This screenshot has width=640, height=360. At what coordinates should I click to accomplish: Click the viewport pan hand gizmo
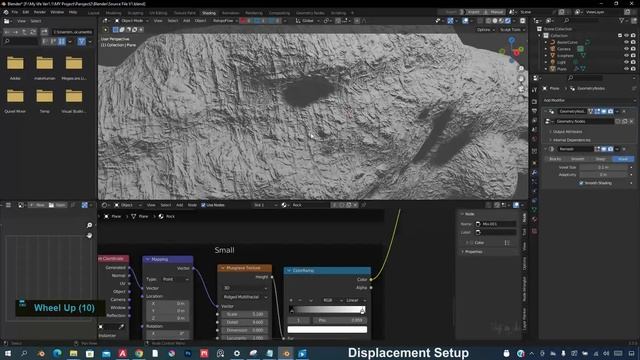[521, 79]
